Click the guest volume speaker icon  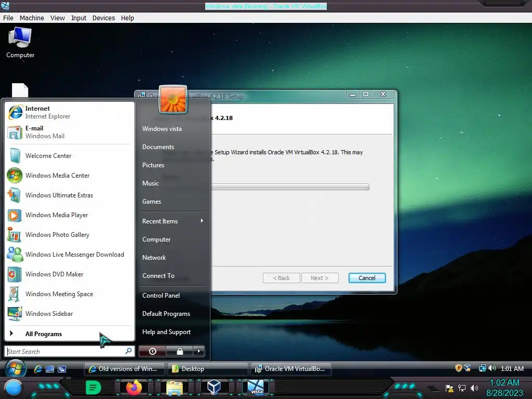point(492,368)
